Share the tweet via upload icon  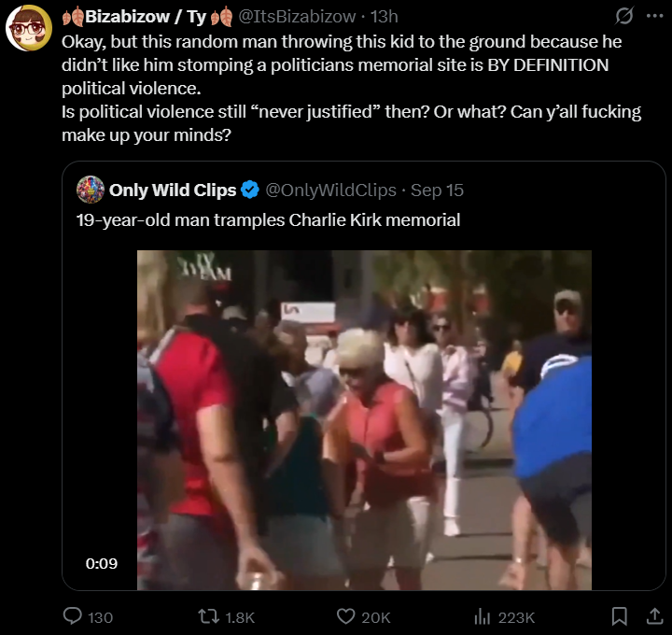[x=654, y=616]
